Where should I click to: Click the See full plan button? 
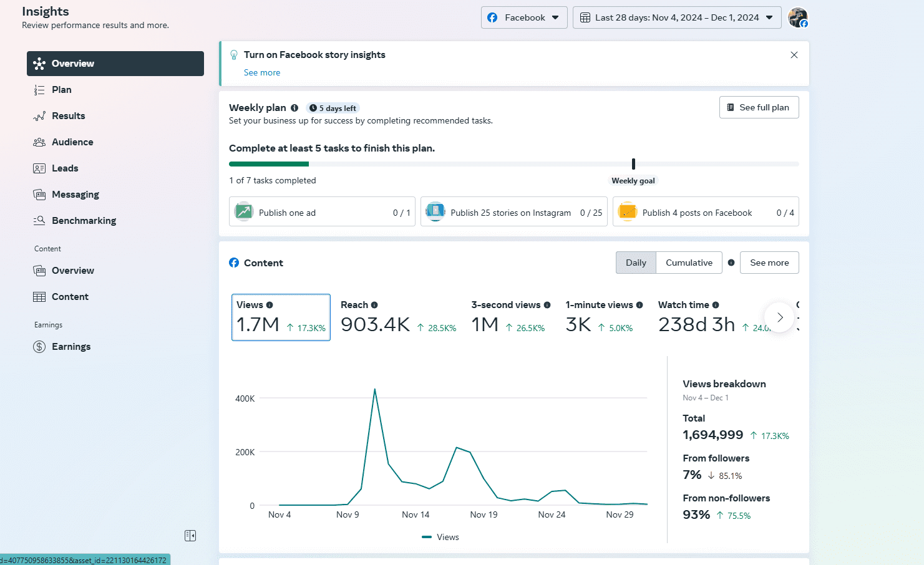(x=759, y=107)
